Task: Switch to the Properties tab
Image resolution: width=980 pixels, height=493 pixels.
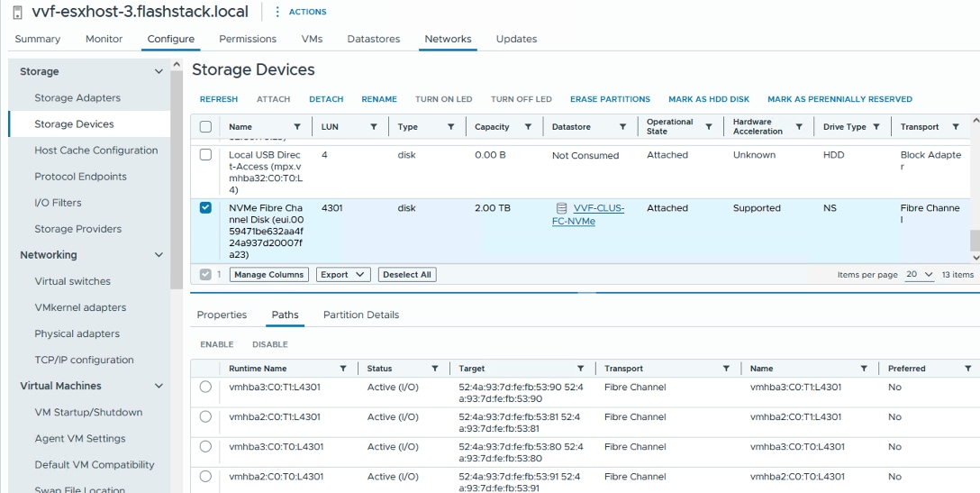Action: pyautogui.click(x=222, y=315)
